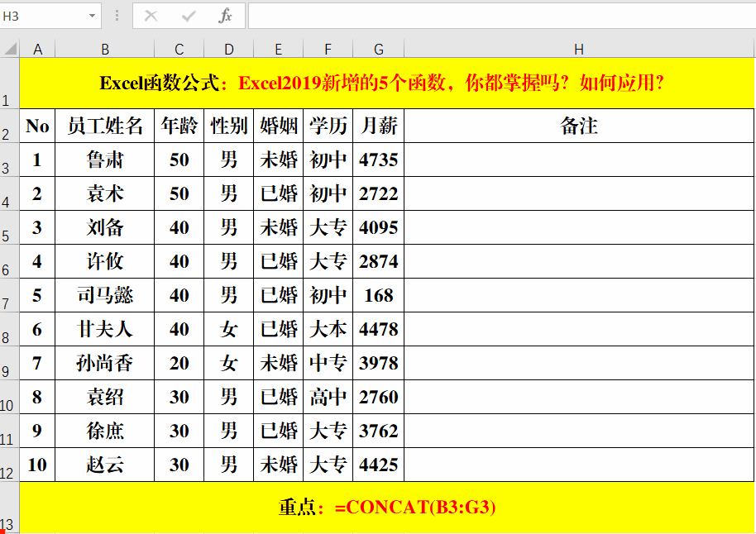Select row 2 header
The width and height of the screenshot is (756, 534).
(10, 126)
